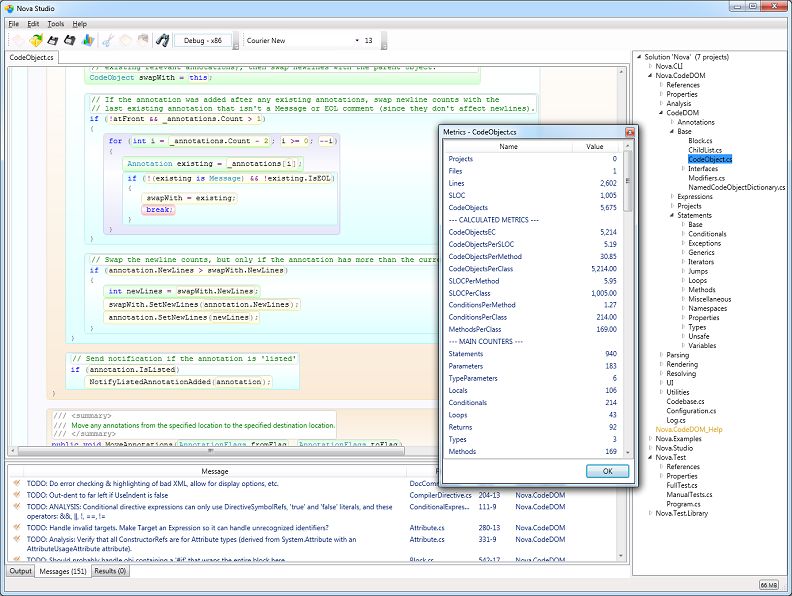
Task: Open metrics with the bar chart icon
Action: (88, 41)
